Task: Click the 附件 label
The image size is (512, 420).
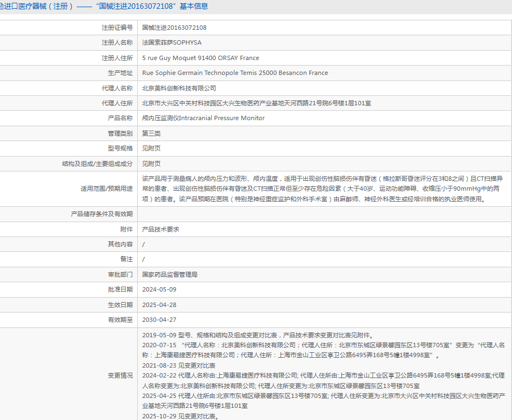Action: 126,229
